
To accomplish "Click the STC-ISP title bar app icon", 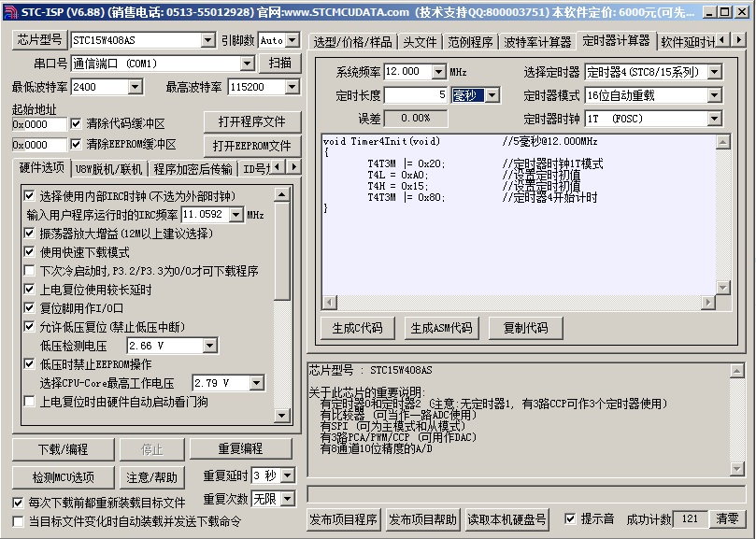I will (x=9, y=11).
